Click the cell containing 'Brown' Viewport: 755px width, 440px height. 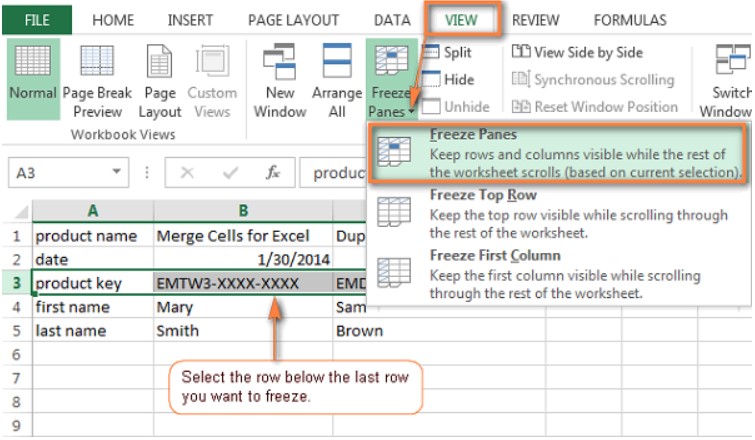pyautogui.click(x=439, y=331)
